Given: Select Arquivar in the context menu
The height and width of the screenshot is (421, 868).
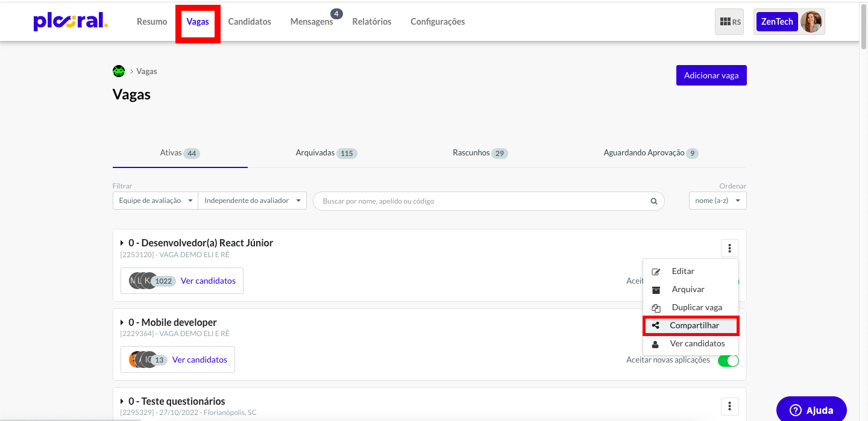Looking at the screenshot, I should (x=691, y=290).
